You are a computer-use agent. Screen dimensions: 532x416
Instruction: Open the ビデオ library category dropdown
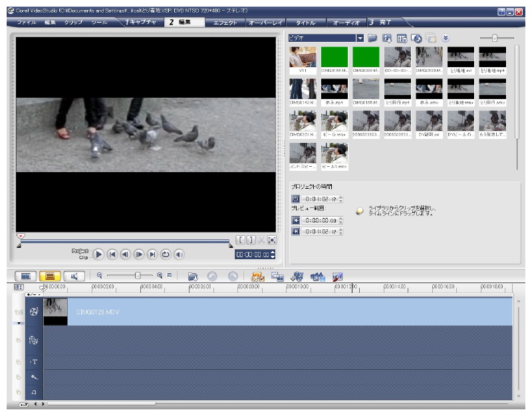coord(360,39)
